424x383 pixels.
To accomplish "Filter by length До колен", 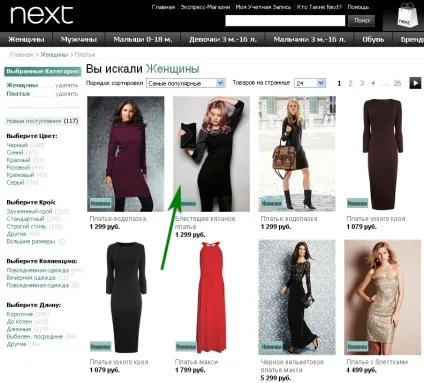I will [x=19, y=322].
